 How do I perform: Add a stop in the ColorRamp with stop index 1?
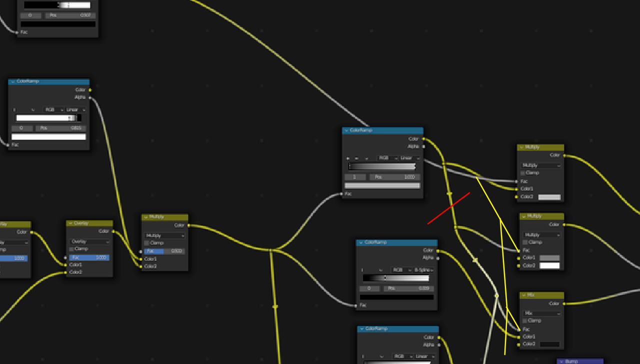pos(348,158)
